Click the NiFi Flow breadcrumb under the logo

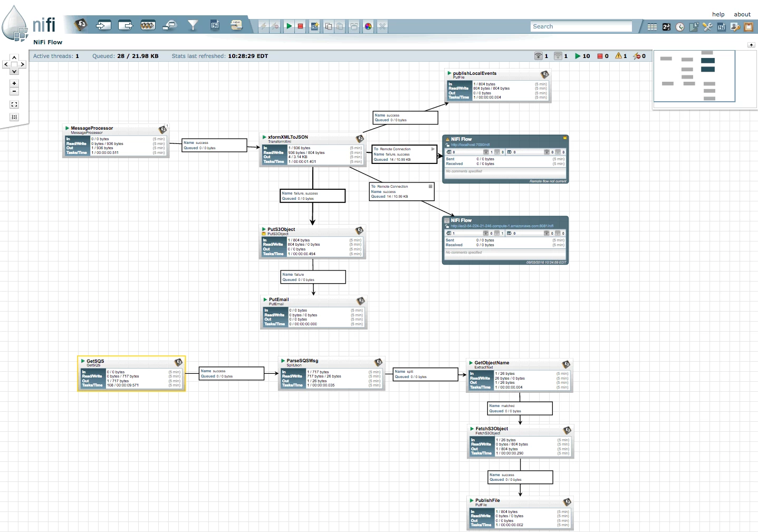pos(47,42)
